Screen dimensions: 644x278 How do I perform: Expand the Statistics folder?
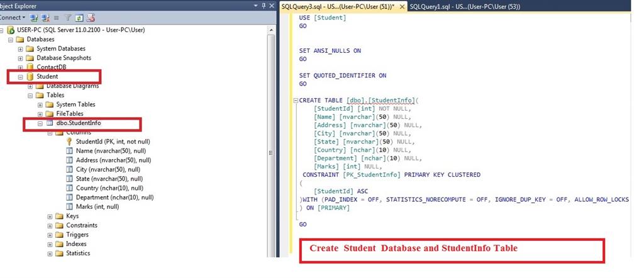[50, 253]
